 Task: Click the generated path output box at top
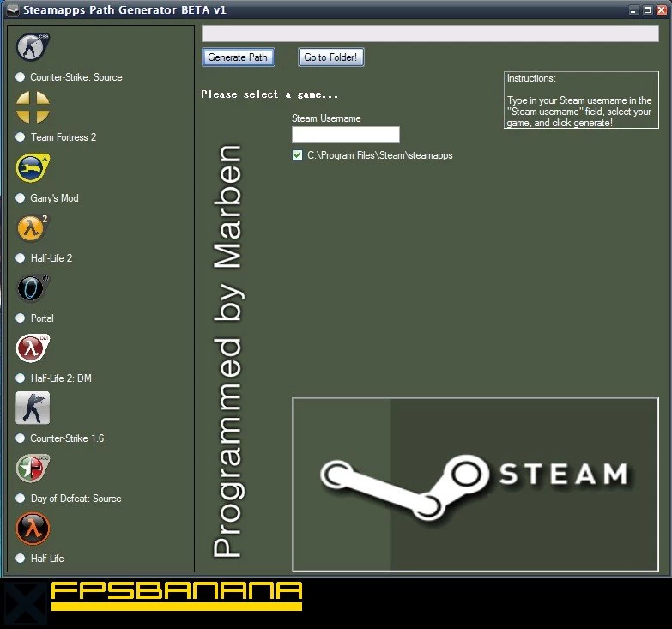[429, 33]
